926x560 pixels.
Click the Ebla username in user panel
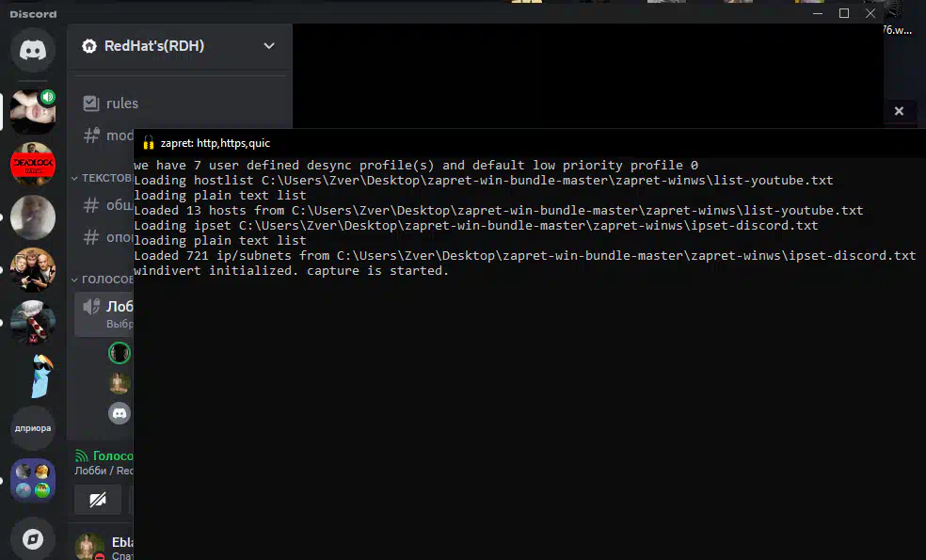click(122, 542)
